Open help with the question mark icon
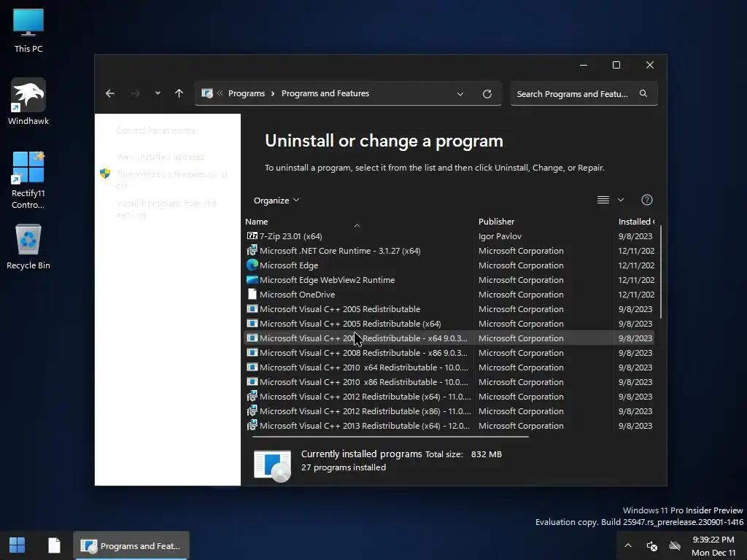The height and width of the screenshot is (560, 747). pyautogui.click(x=646, y=200)
